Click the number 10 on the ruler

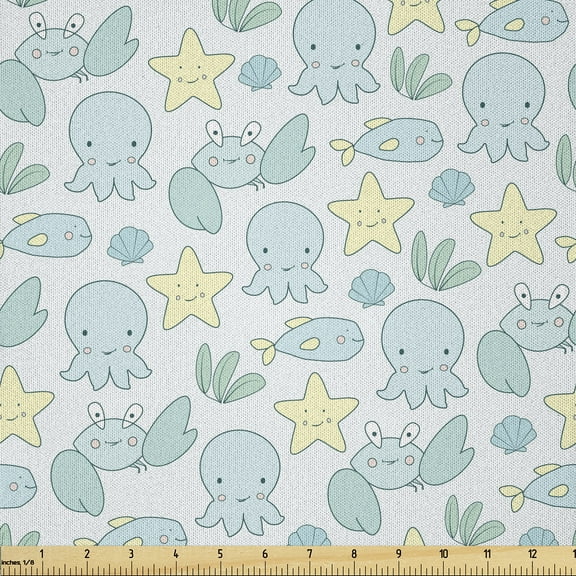[443, 554]
